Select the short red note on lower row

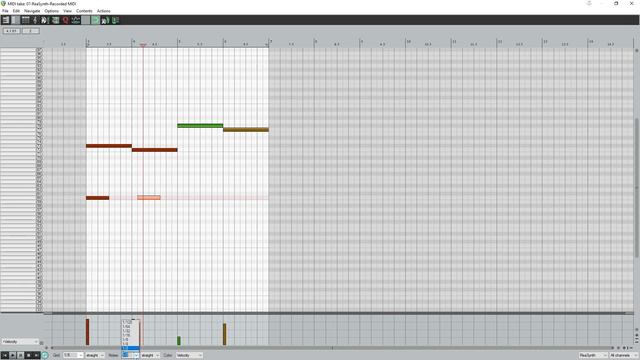point(98,198)
